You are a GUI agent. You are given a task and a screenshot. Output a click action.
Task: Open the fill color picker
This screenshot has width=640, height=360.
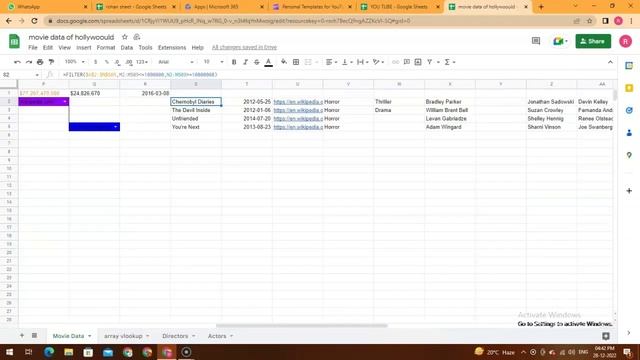284,62
